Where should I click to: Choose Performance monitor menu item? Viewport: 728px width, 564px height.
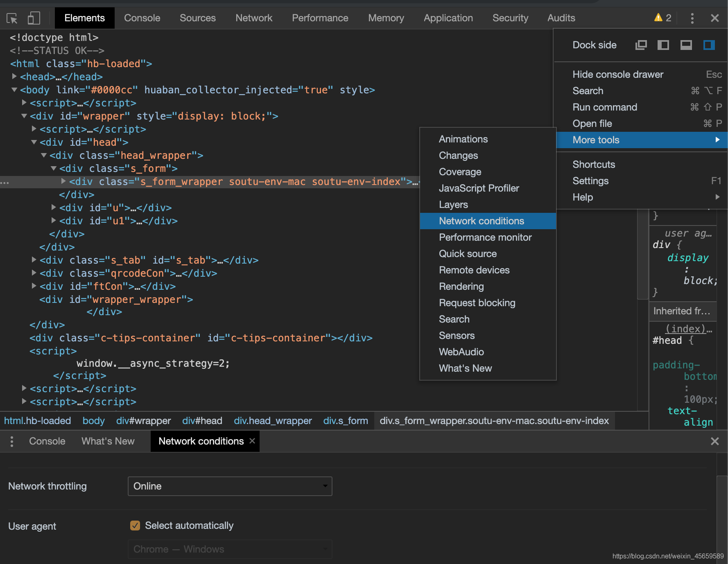(488, 237)
